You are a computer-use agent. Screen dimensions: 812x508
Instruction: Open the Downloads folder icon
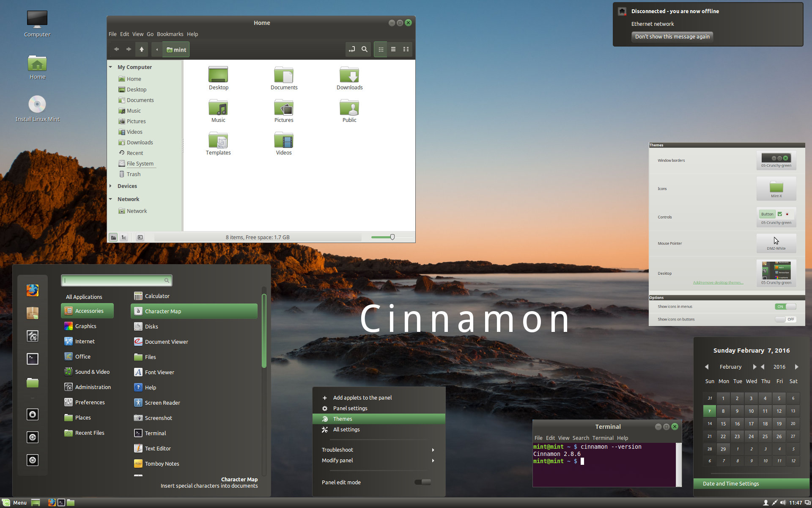tap(349, 78)
